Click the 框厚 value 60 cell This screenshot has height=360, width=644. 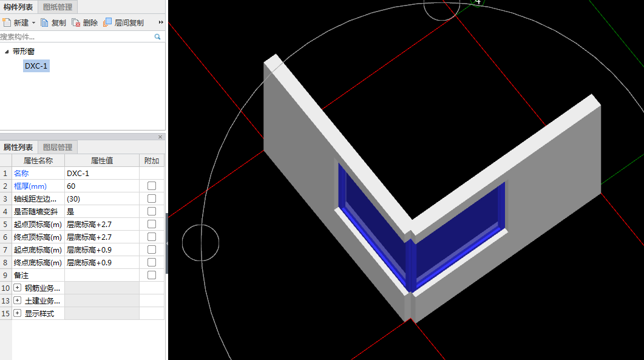[x=102, y=186]
